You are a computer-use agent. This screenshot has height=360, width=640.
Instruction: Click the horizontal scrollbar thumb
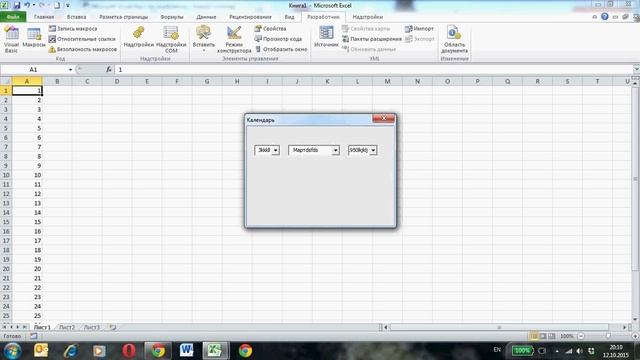tap(499, 327)
